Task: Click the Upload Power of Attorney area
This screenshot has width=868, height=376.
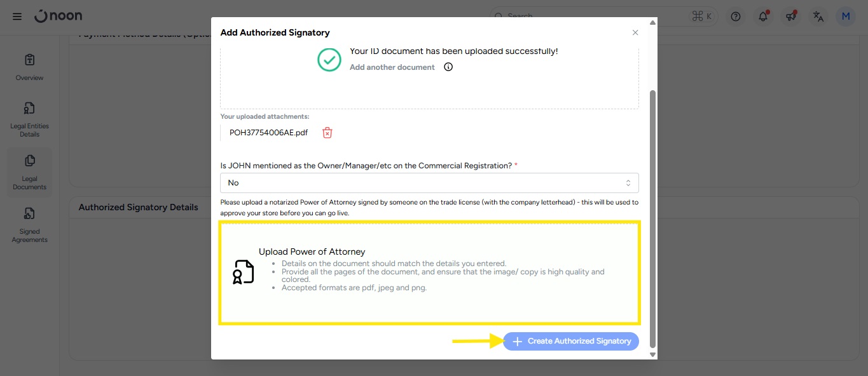Action: coord(429,272)
